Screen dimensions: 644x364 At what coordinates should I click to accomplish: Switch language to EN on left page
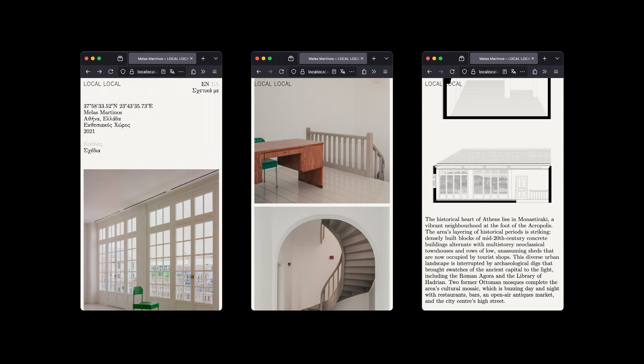coord(205,84)
